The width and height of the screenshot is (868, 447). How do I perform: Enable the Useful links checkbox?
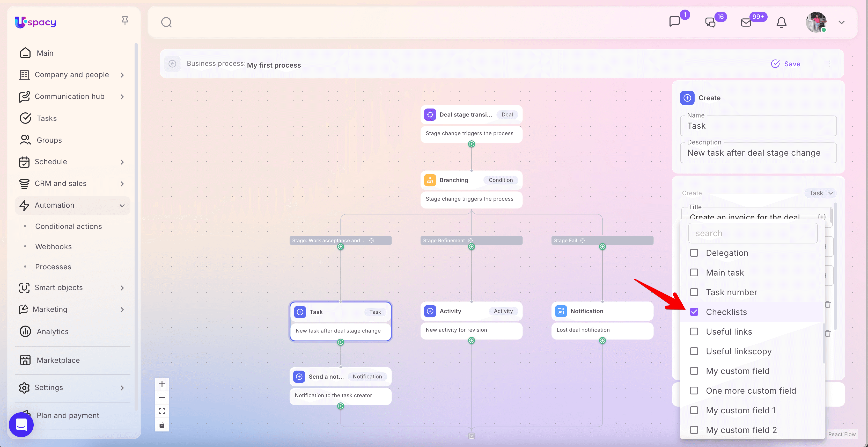coord(694,332)
